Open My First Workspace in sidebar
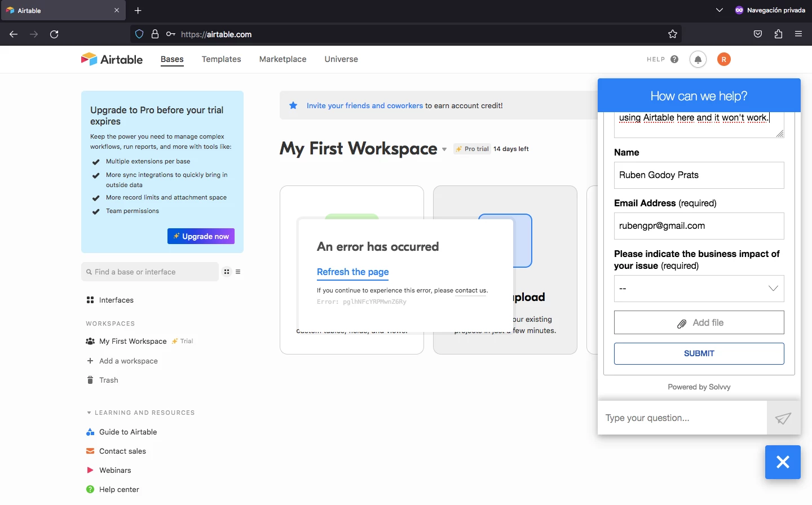 (x=133, y=342)
